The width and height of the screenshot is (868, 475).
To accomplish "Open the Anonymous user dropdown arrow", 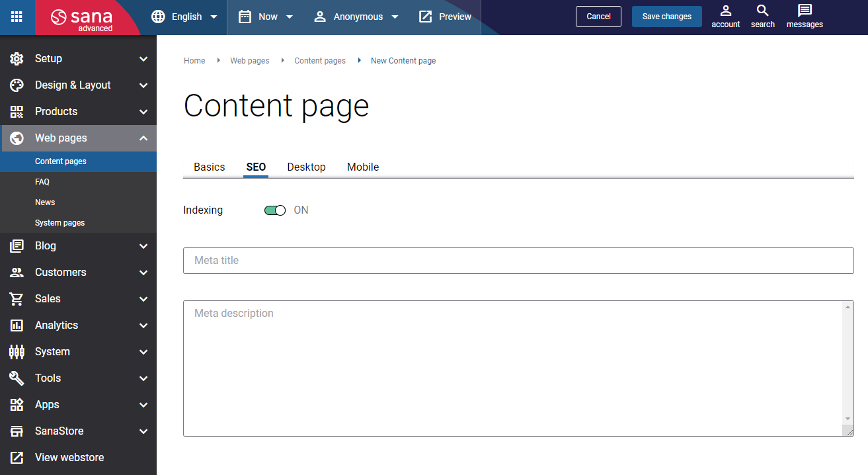I will (x=395, y=17).
